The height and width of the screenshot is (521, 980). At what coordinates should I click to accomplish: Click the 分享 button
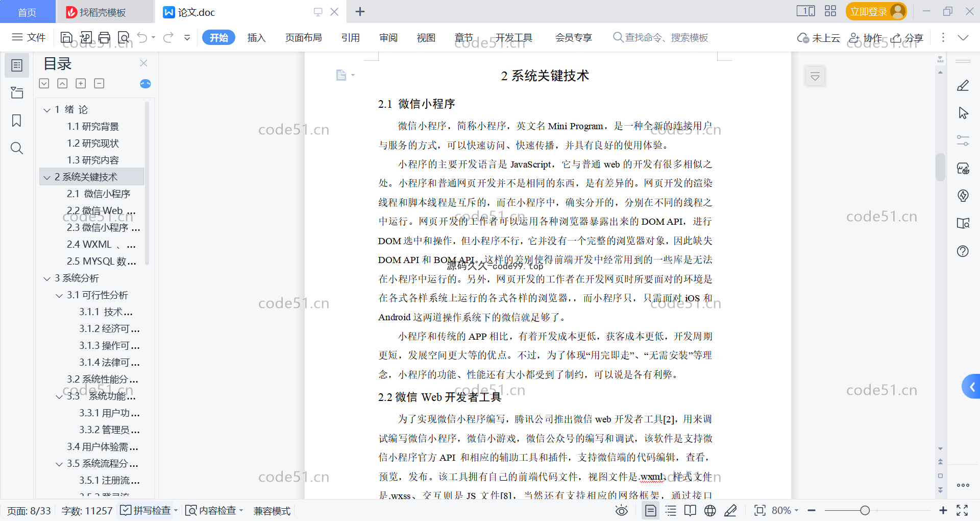(907, 38)
